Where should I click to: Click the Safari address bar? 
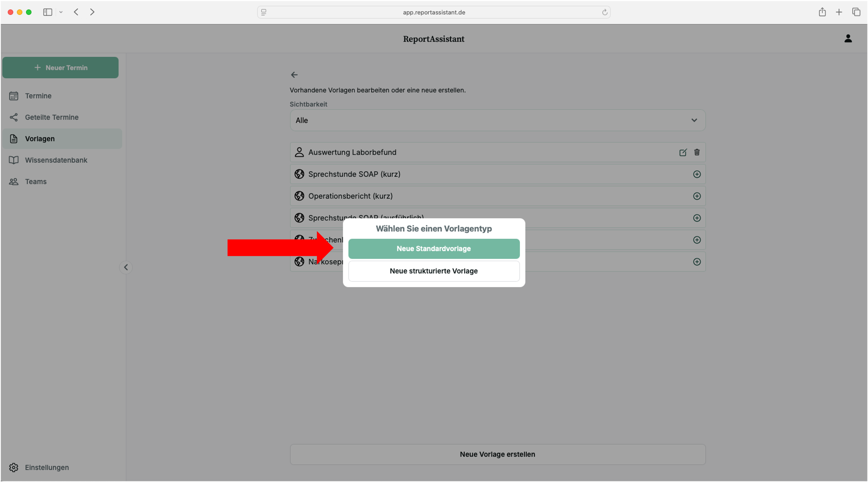434,12
